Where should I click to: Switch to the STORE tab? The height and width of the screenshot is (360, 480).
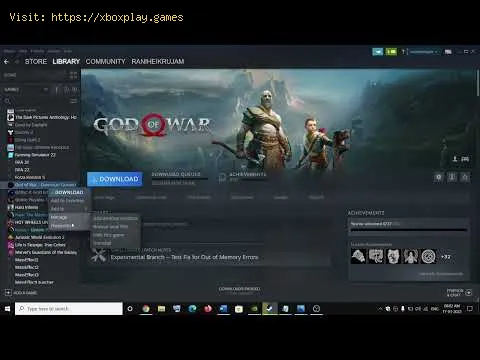click(36, 62)
